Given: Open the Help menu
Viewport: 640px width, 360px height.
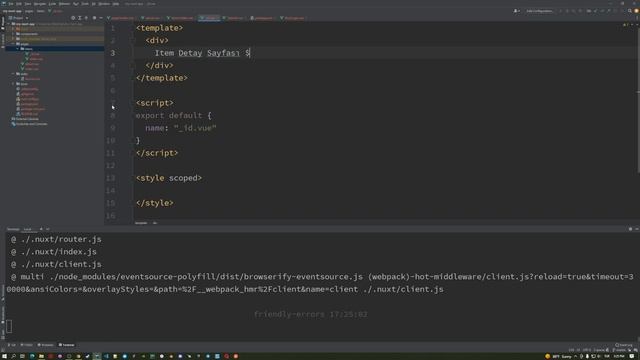Looking at the screenshot, I should 116,4.
